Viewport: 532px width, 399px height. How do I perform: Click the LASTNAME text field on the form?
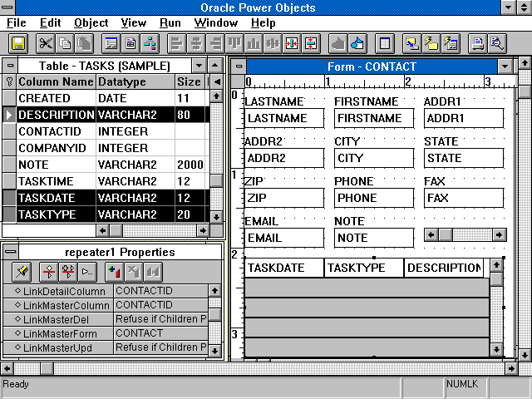(x=283, y=119)
